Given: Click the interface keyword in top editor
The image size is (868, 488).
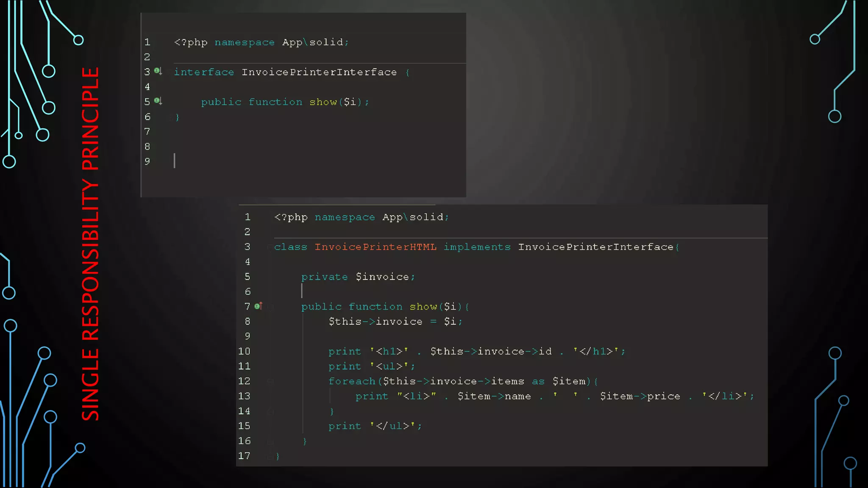Looking at the screenshot, I should click(204, 72).
